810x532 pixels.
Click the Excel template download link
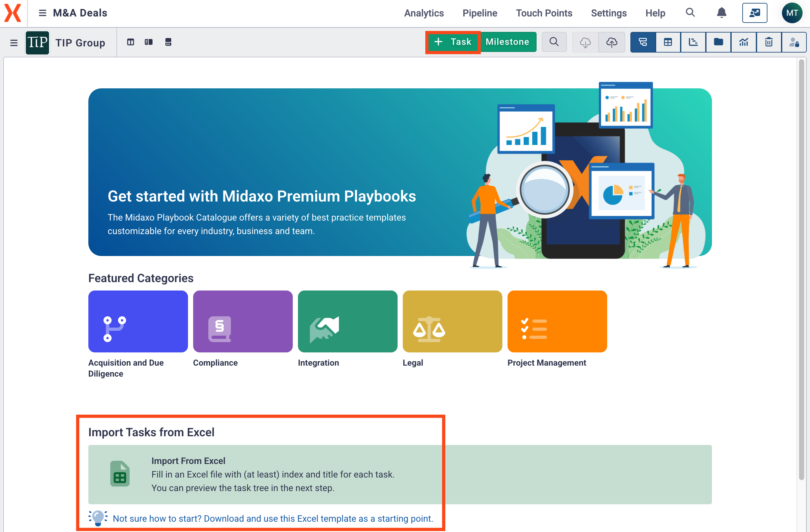click(x=273, y=518)
